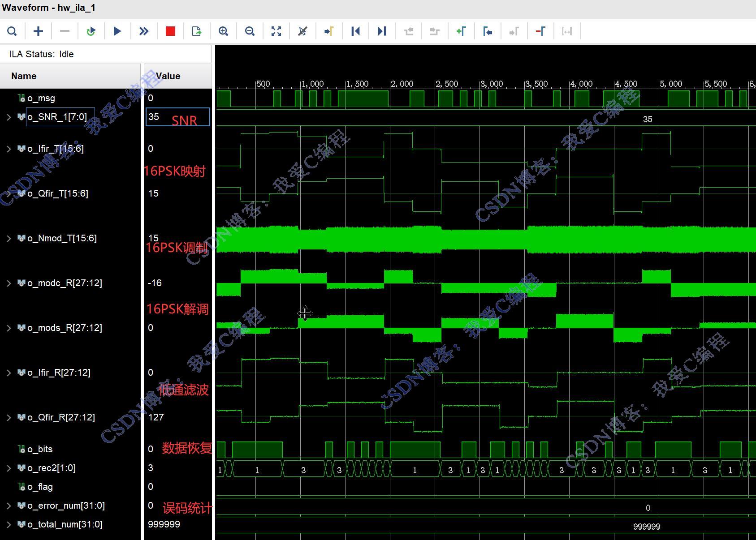The height and width of the screenshot is (540, 756).
Task: Select the o_total_num[31:0] signal name
Action: 65,524
